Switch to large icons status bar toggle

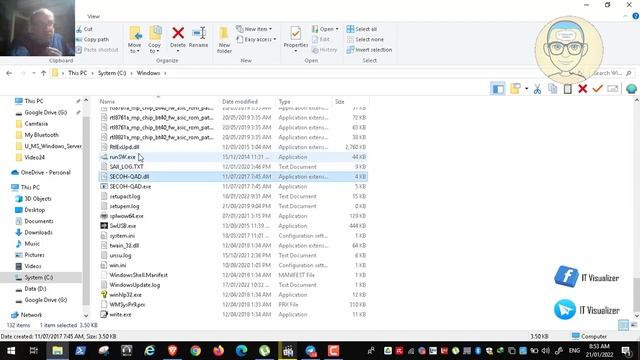634,325
